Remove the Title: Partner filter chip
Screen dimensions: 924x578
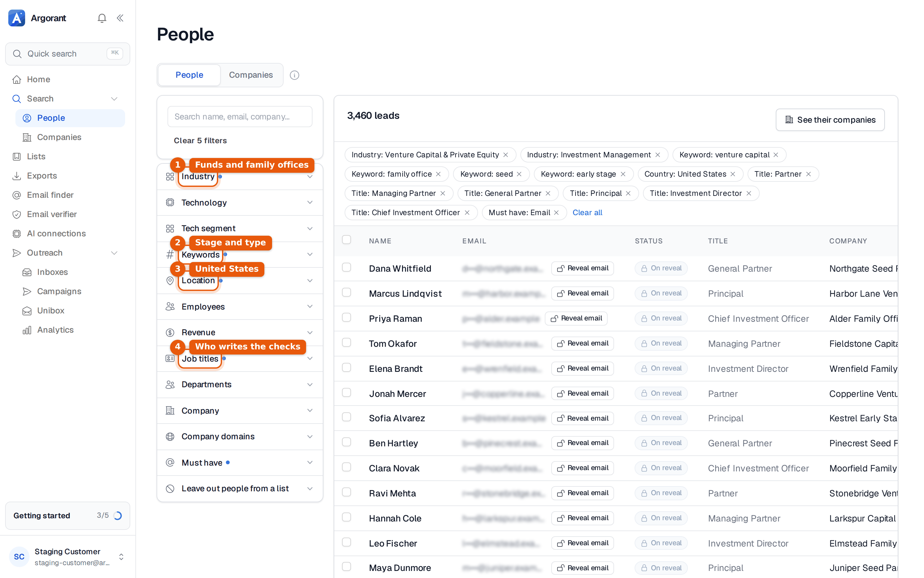pyautogui.click(x=808, y=174)
